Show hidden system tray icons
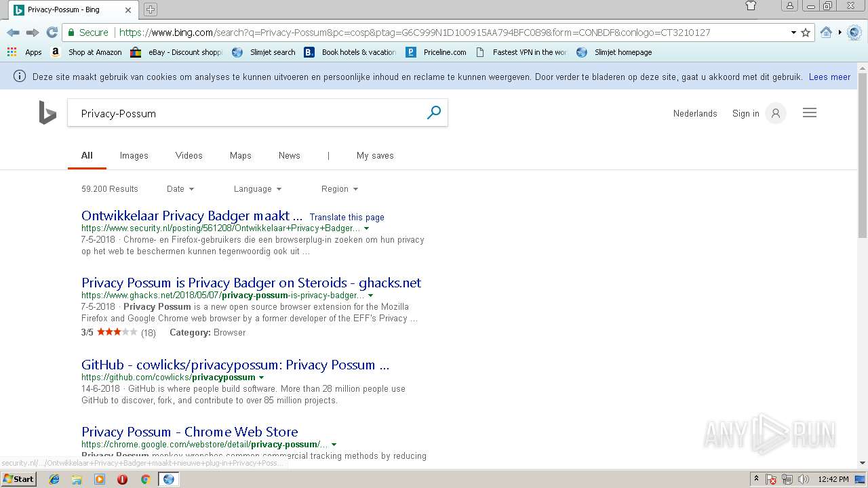Screen dimensions: 868x488 (x=756, y=479)
